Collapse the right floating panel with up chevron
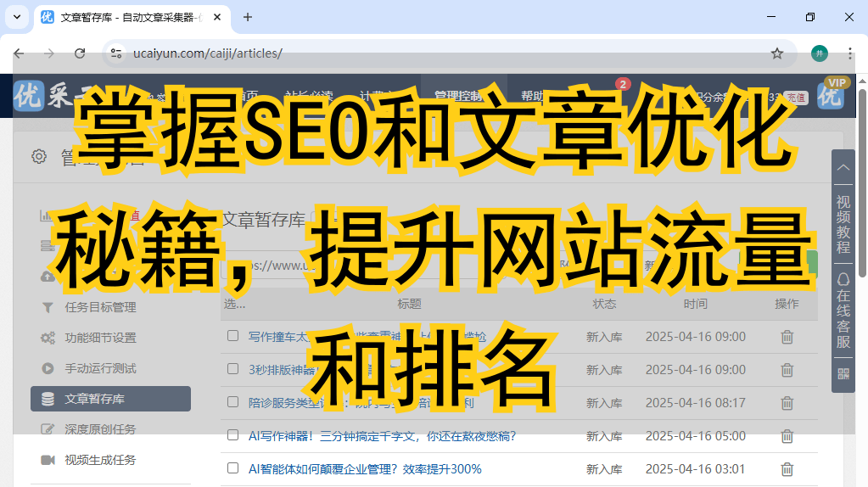This screenshot has height=487, width=868. pos(843,168)
